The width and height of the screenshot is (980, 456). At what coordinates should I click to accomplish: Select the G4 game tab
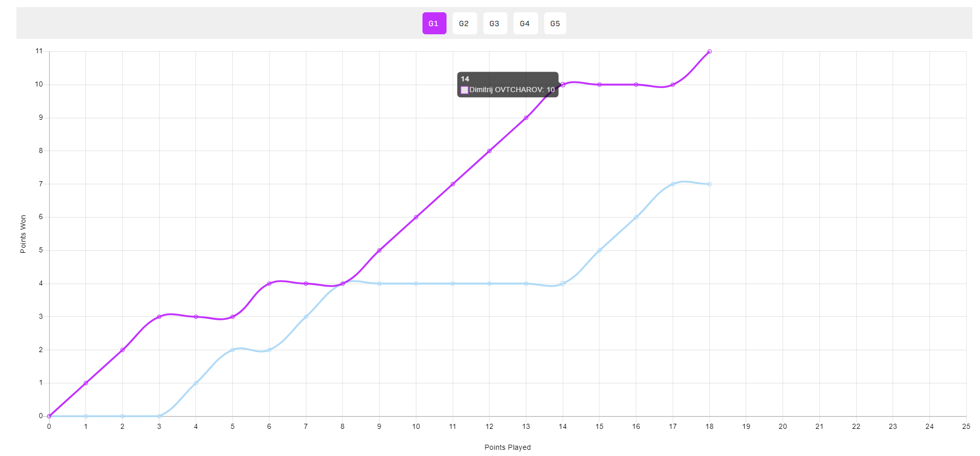tap(525, 24)
